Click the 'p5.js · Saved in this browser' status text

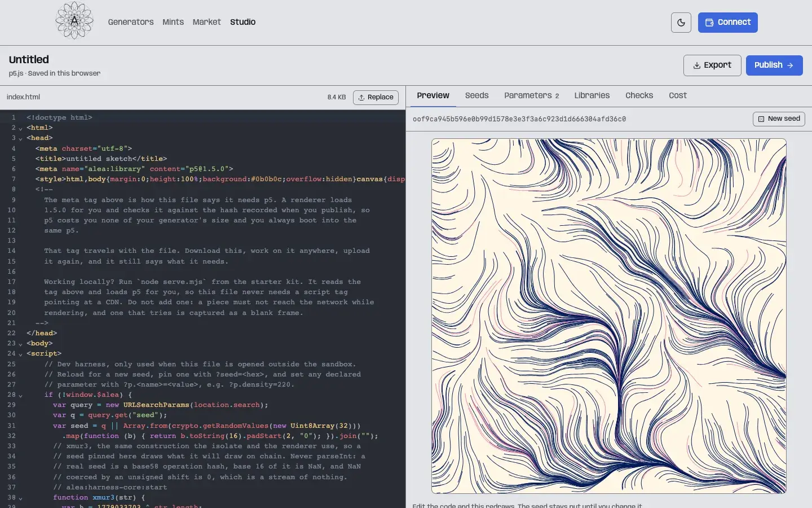[x=55, y=73]
